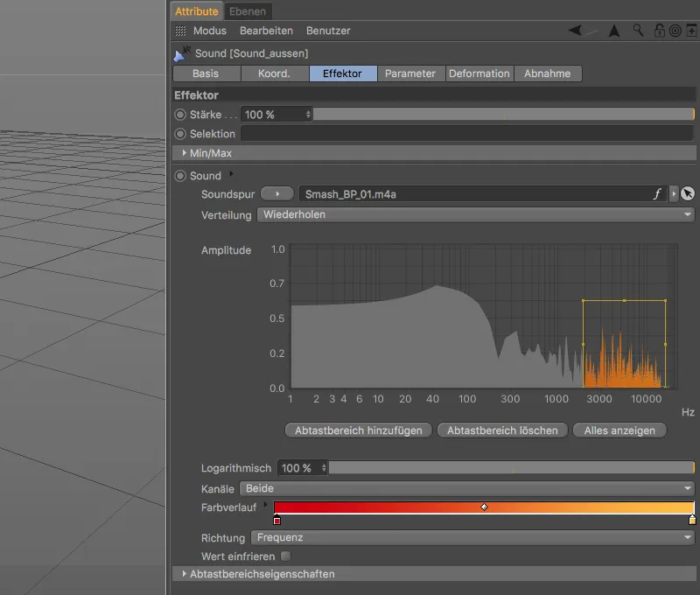Open the Modus menu

(210, 31)
